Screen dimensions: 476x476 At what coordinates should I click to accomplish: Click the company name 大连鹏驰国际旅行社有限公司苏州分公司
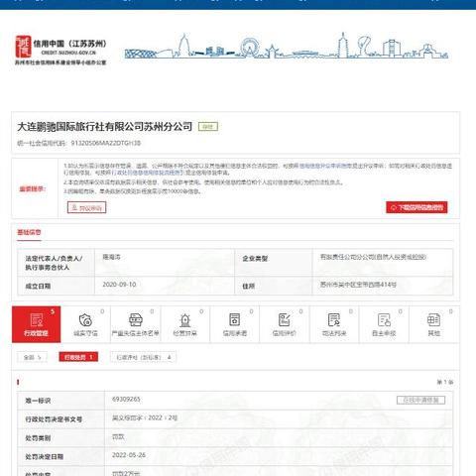click(104, 126)
